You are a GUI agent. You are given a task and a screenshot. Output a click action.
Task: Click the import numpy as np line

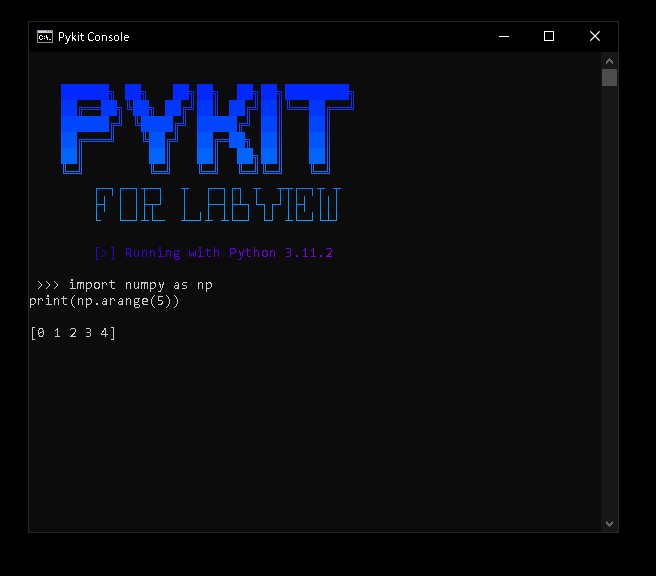pyautogui.click(x=141, y=285)
